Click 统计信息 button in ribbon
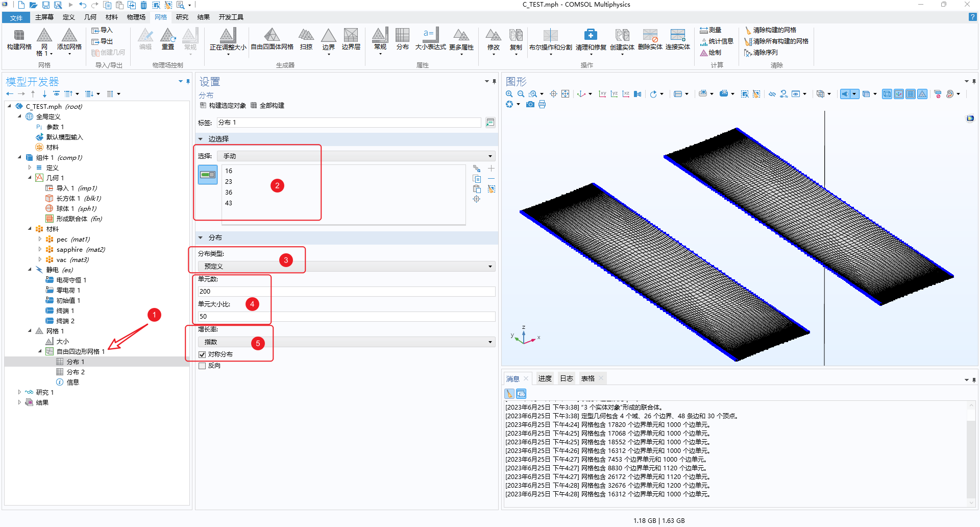The width and height of the screenshot is (980, 527). pyautogui.click(x=717, y=41)
